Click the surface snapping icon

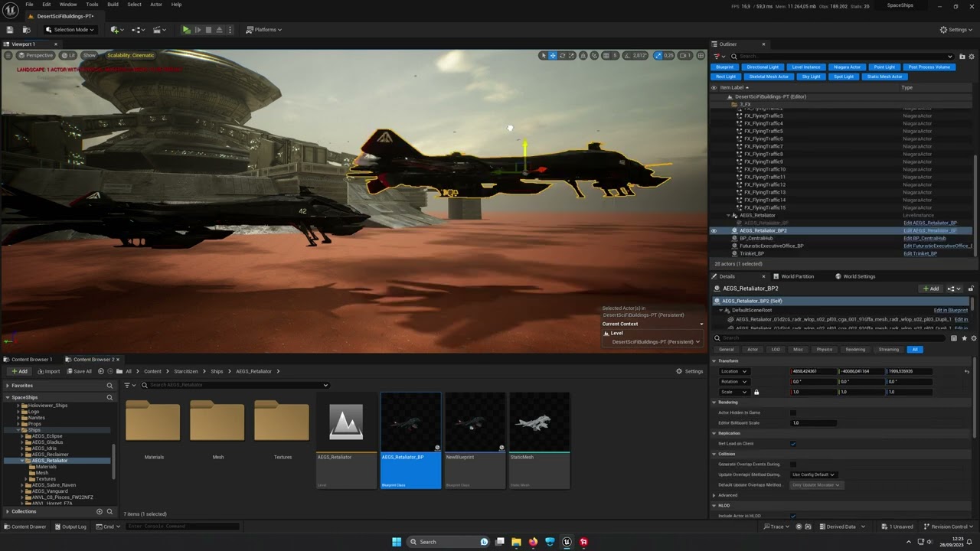[594, 55]
